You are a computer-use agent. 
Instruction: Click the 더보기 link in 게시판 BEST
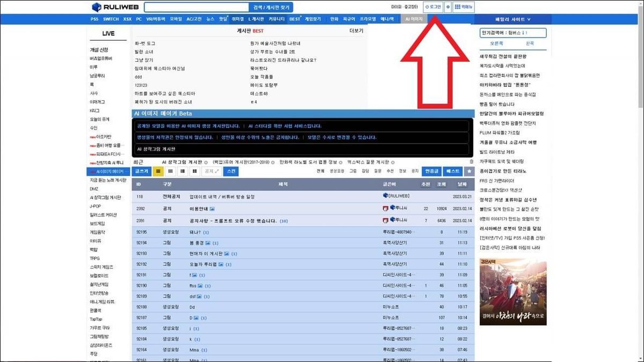coord(356,31)
